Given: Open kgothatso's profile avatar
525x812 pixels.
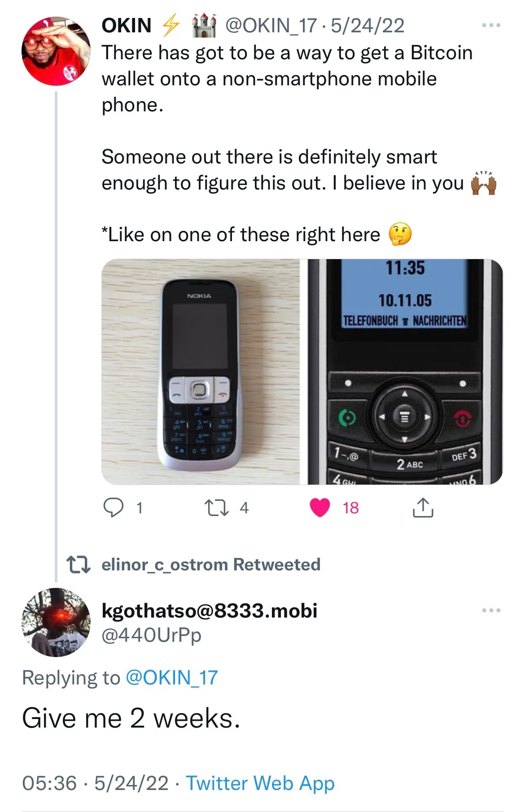Looking at the screenshot, I should click(x=56, y=622).
